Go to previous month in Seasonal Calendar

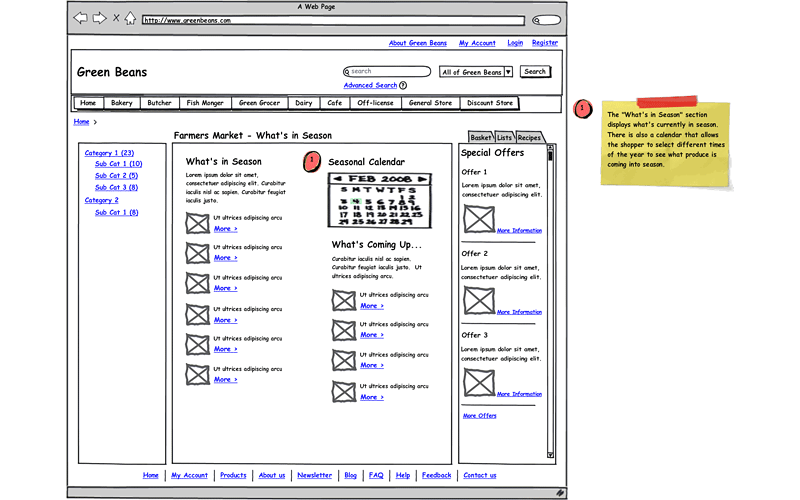click(x=337, y=178)
